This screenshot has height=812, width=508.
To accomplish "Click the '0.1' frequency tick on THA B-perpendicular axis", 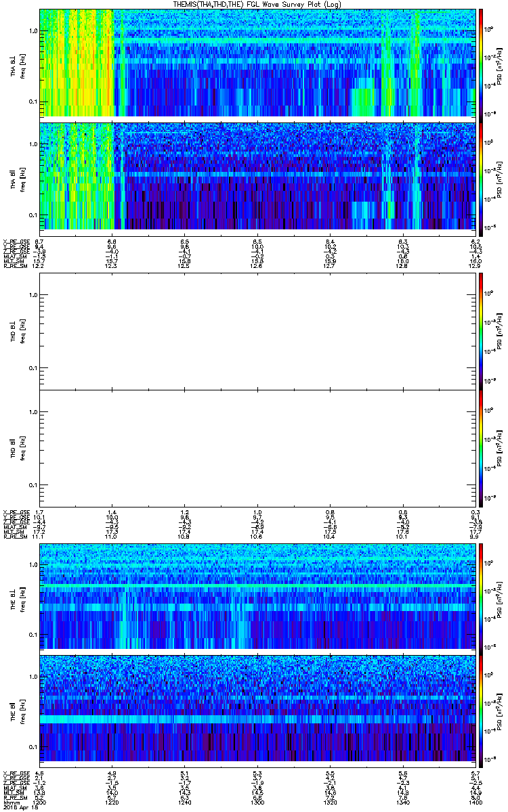I will [33, 102].
